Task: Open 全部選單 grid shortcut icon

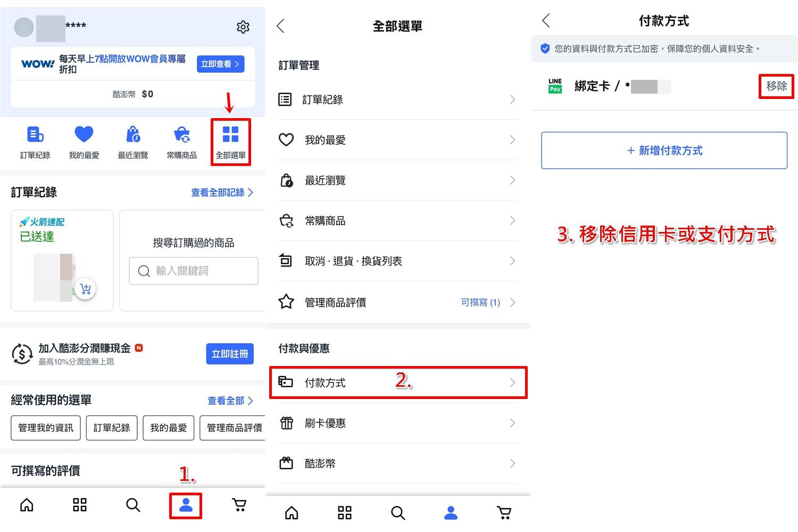Action: point(230,134)
